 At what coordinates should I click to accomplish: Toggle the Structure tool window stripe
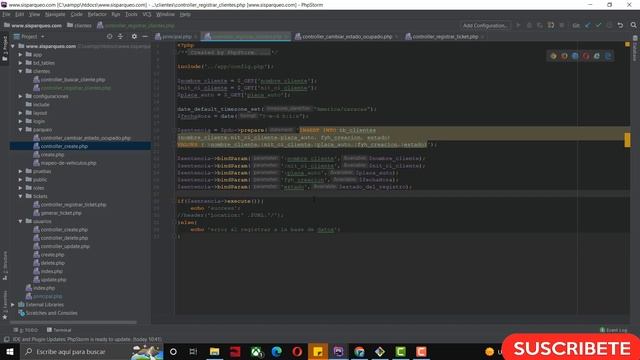5,265
